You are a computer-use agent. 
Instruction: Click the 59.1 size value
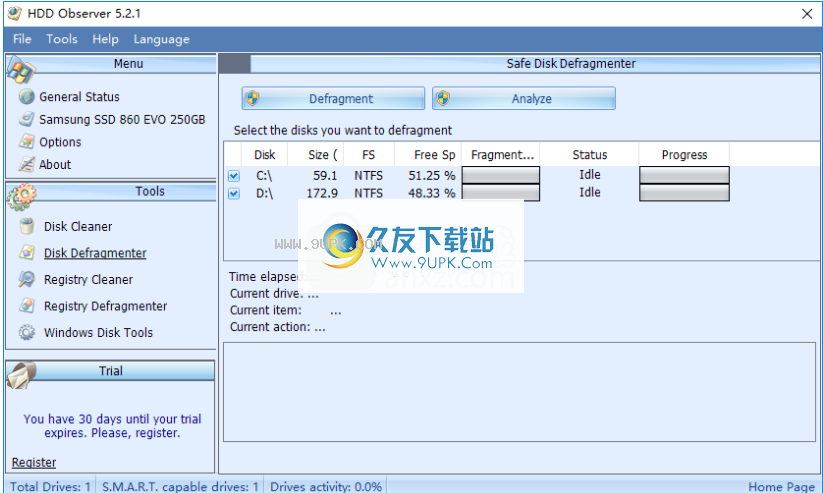325,175
